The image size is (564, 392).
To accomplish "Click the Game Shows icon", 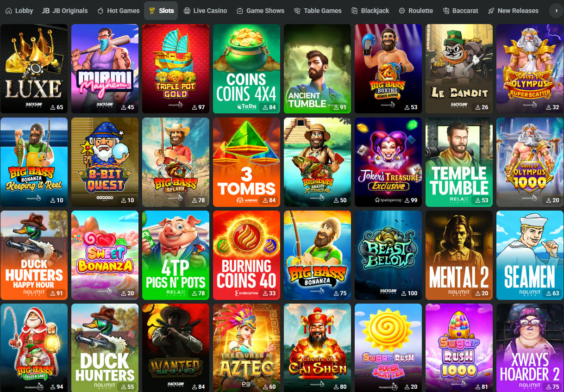I will tap(240, 11).
